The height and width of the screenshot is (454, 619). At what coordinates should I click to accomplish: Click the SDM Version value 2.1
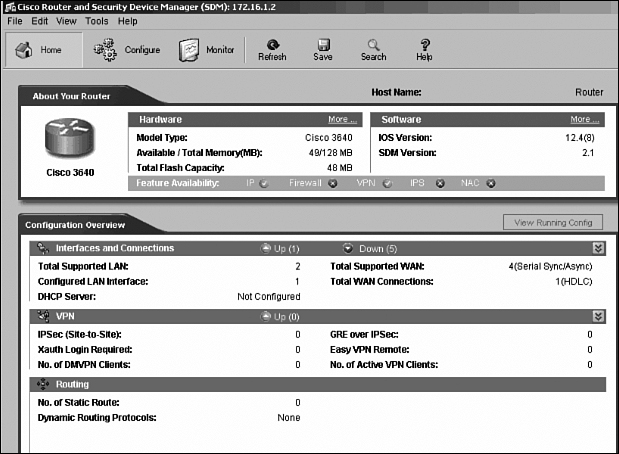click(x=588, y=152)
